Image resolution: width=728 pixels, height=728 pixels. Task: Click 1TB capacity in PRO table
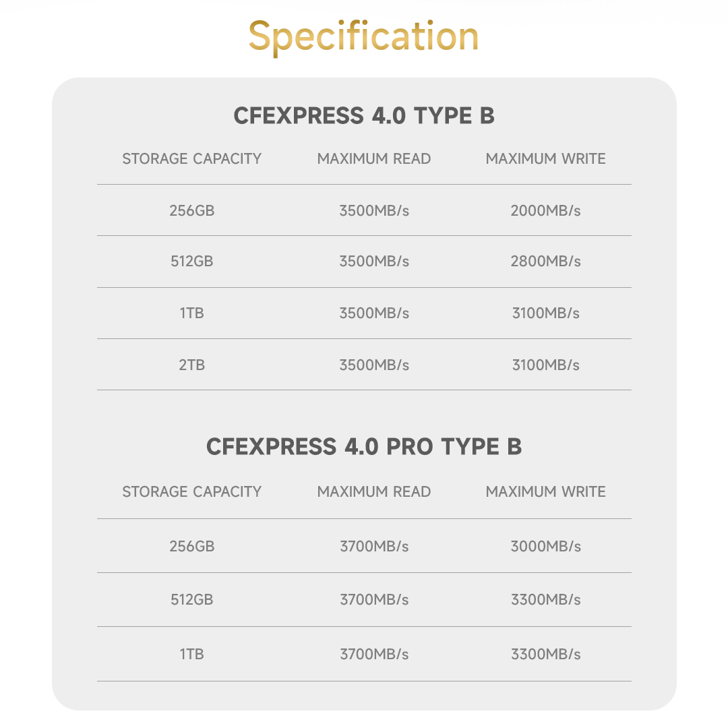point(191,654)
